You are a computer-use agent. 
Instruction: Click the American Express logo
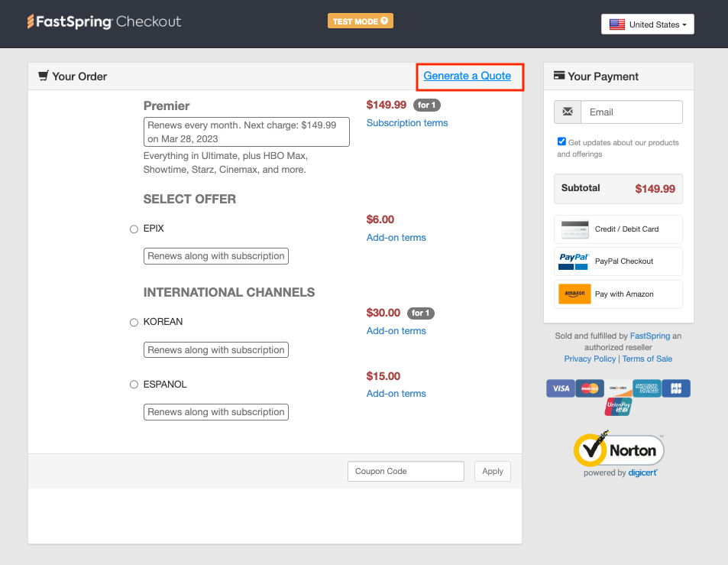pos(647,388)
